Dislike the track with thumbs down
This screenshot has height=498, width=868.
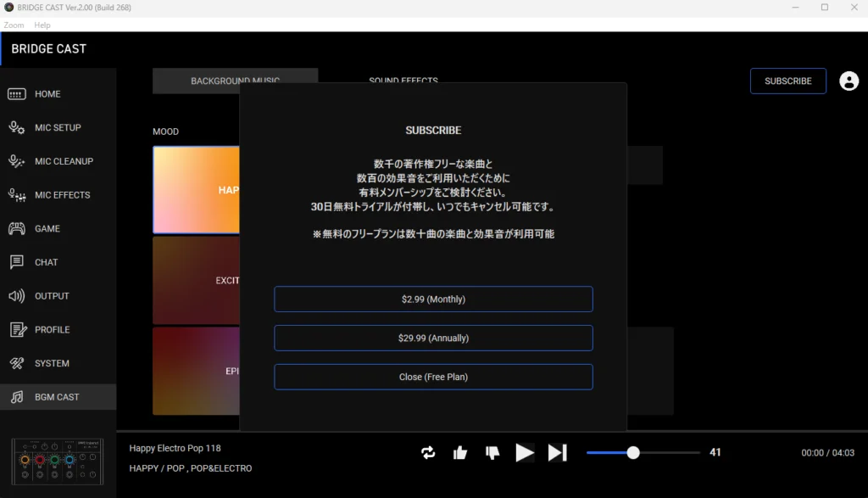(x=492, y=453)
